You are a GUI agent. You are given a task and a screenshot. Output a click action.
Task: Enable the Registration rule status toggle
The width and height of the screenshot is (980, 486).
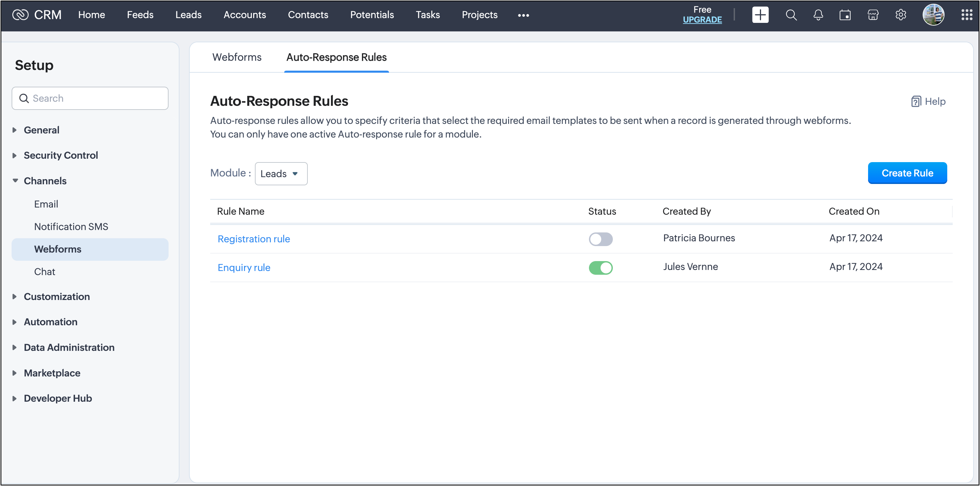tap(600, 239)
